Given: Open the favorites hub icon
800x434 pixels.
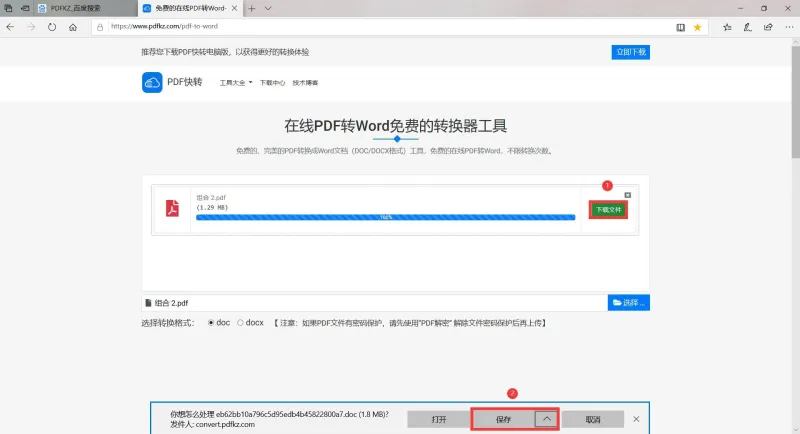Looking at the screenshot, I should tap(727, 28).
